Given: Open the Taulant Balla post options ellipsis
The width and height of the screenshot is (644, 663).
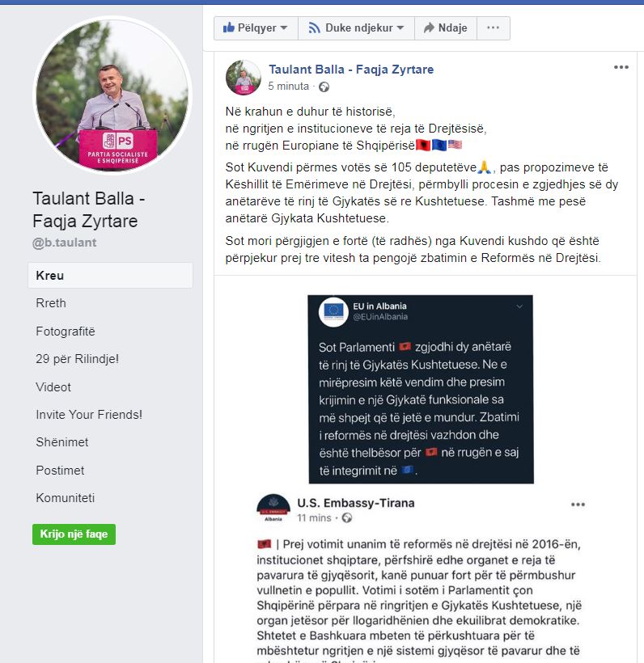Looking at the screenshot, I should tap(621, 67).
